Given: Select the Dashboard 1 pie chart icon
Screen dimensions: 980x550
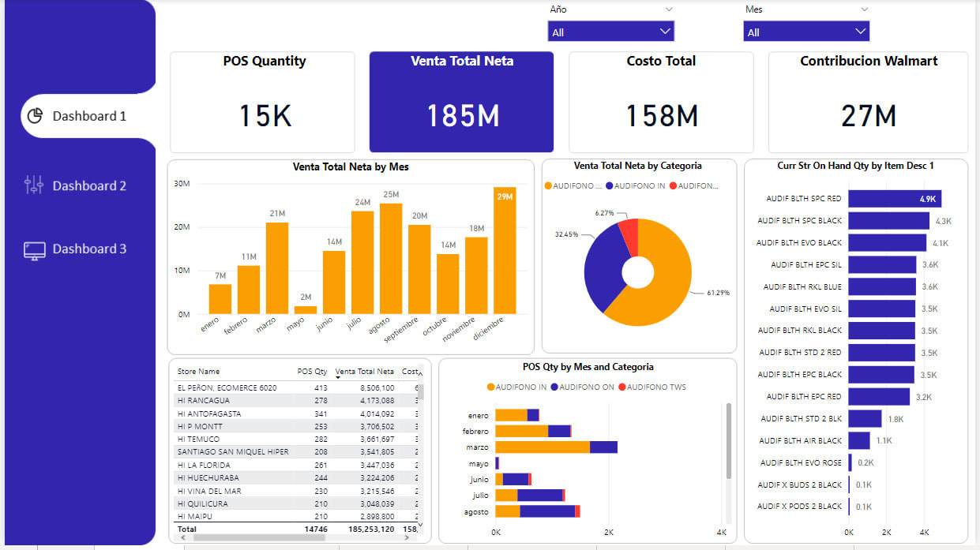Looking at the screenshot, I should click(x=33, y=115).
